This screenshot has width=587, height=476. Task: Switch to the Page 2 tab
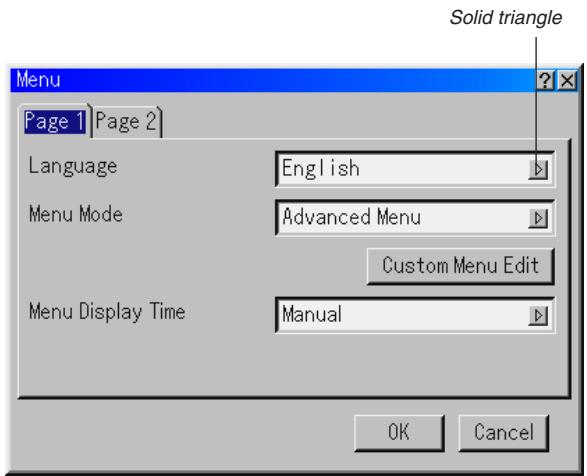(127, 122)
